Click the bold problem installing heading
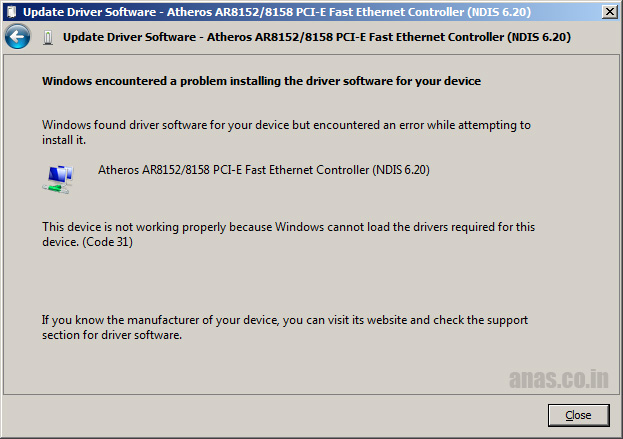This screenshot has height=439, width=623. point(261,81)
